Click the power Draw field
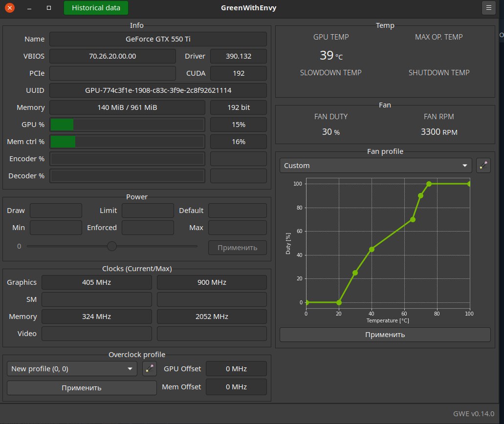Viewport: 504px width, 424px height. point(56,211)
